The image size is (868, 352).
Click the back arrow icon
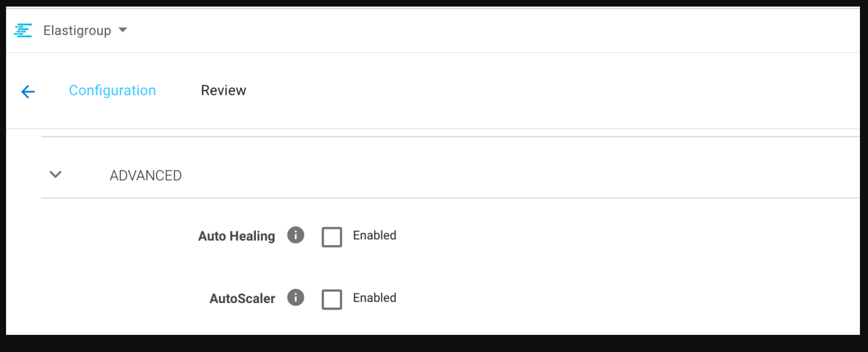(x=28, y=91)
